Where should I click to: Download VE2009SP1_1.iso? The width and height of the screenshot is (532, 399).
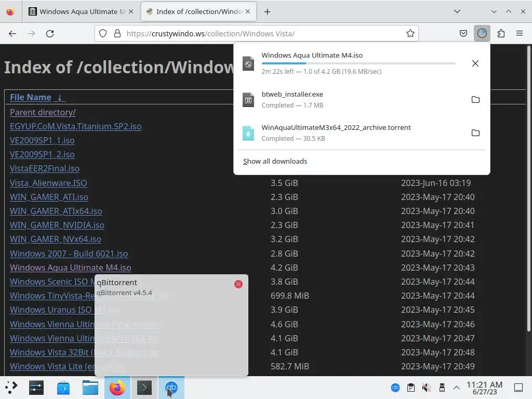(x=42, y=140)
